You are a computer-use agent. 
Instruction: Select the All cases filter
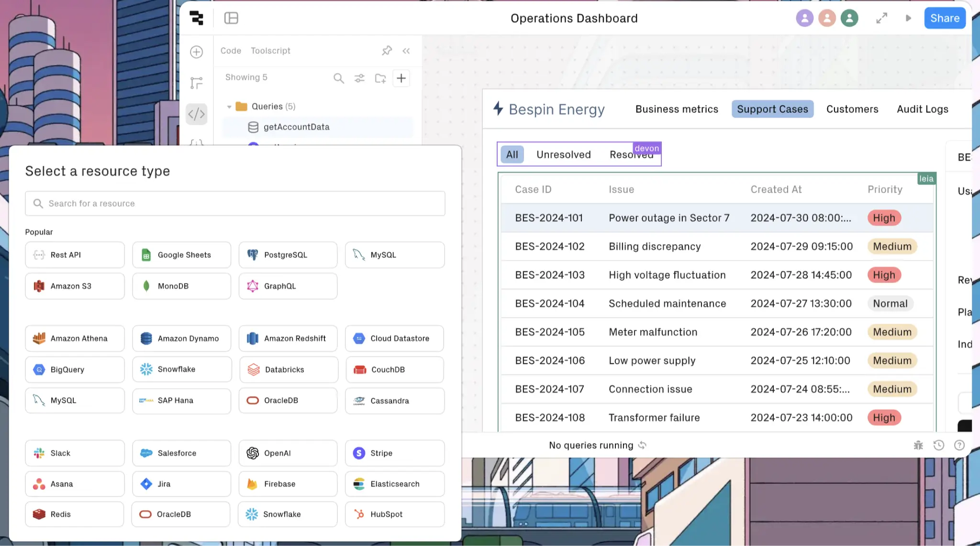click(512, 154)
